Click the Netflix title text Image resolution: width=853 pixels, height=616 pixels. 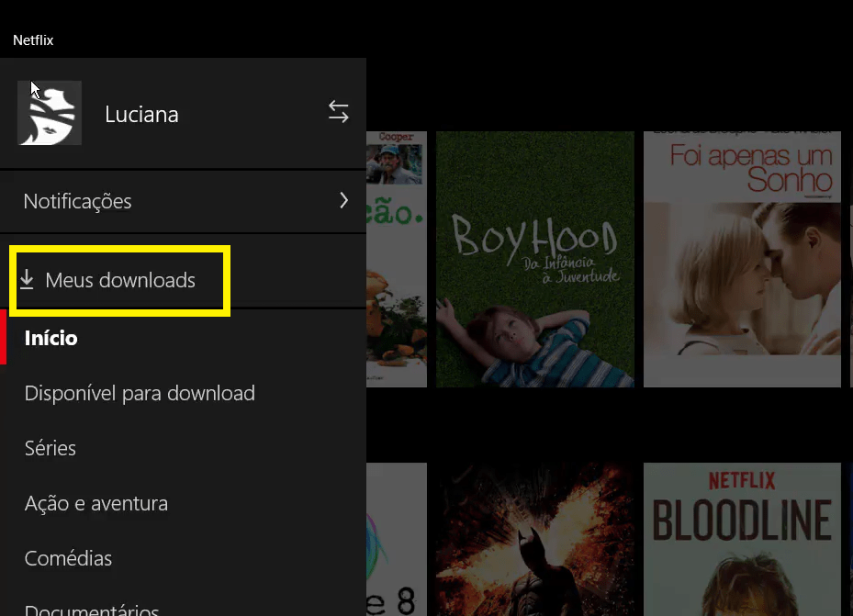tap(33, 40)
